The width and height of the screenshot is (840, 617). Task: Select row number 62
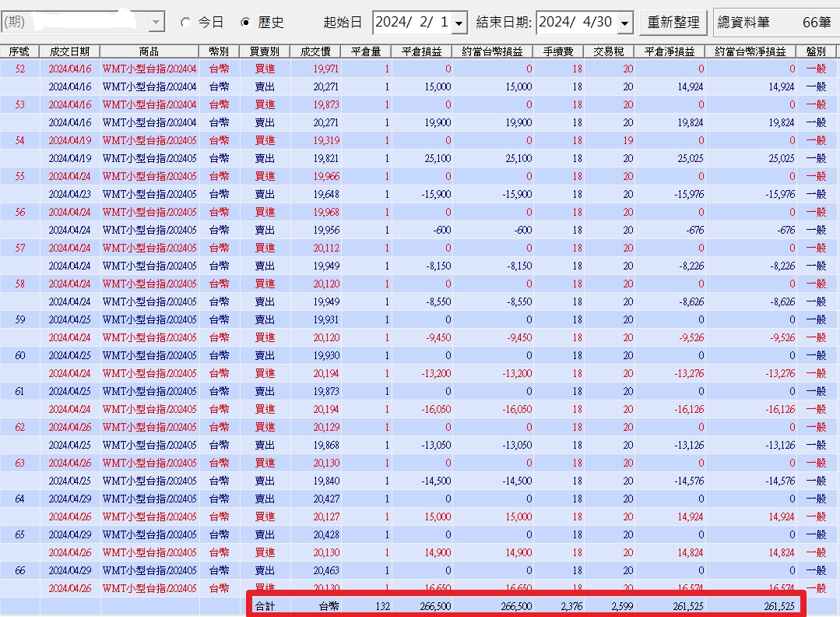pyautogui.click(x=19, y=427)
